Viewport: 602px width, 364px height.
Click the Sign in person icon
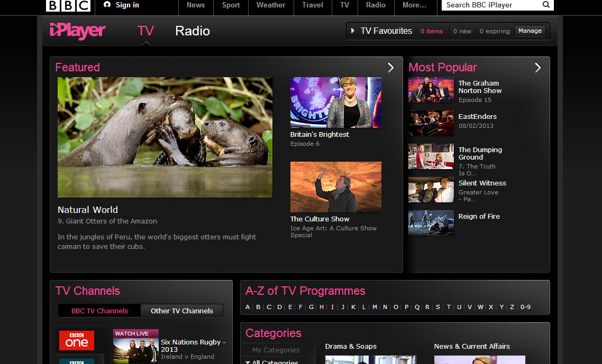pos(108,5)
